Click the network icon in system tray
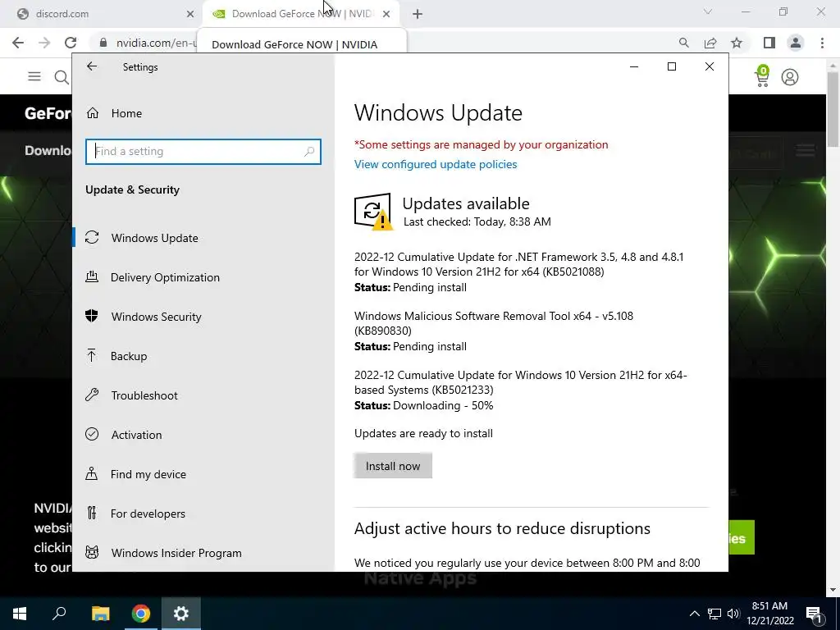 (714, 614)
